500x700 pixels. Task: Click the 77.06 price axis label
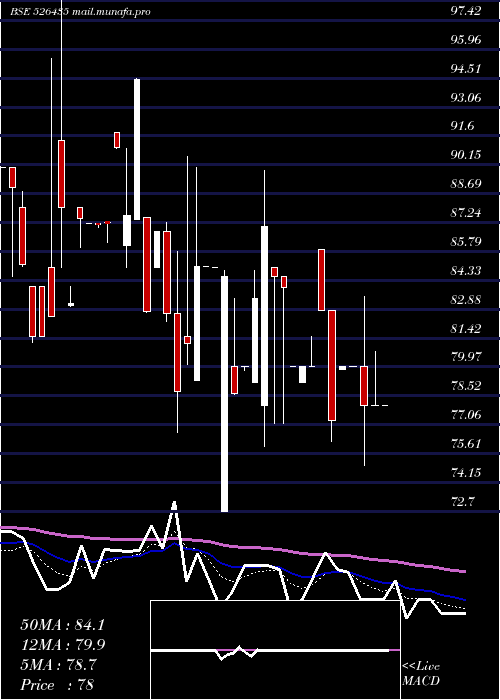(x=466, y=415)
